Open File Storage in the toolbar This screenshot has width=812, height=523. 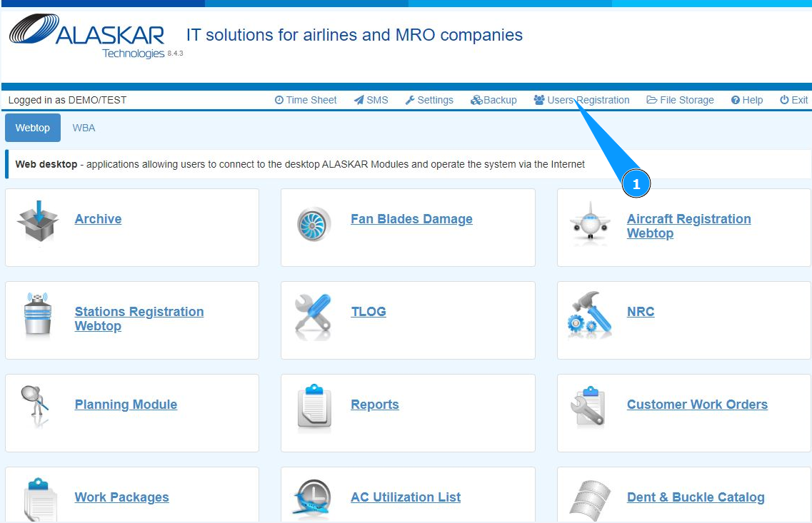[680, 100]
